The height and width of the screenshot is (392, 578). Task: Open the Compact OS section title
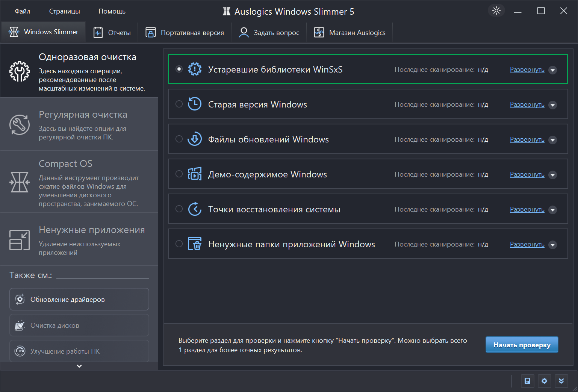tap(65, 163)
